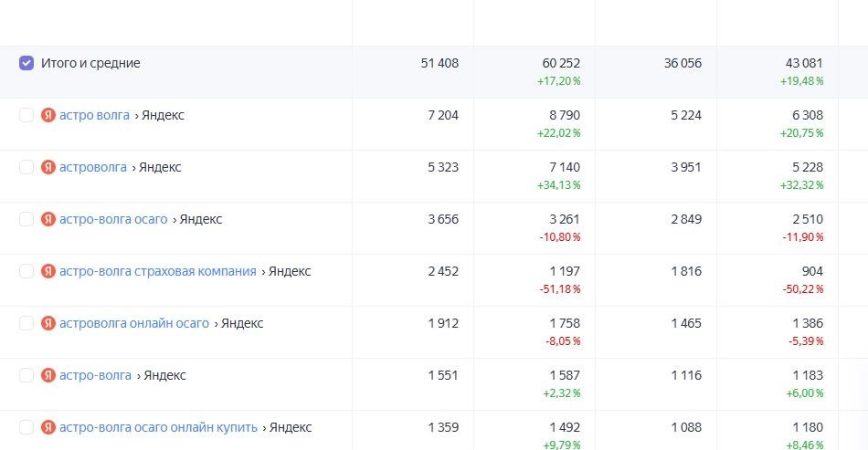Click total value 51 408
Image resolution: width=868 pixels, height=450 pixels.
pyautogui.click(x=439, y=63)
